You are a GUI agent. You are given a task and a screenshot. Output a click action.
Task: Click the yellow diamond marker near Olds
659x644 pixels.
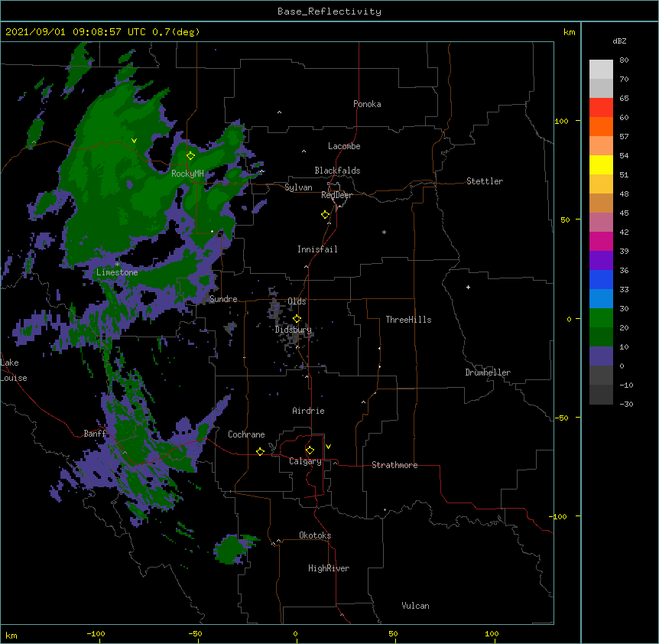(x=297, y=318)
